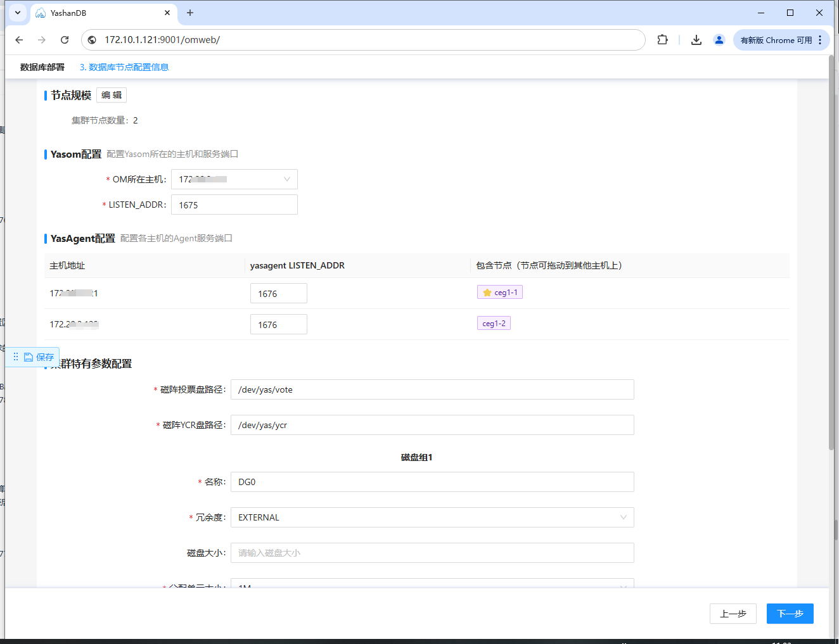The height and width of the screenshot is (644, 839).
Task: Go back to previous page in Chrome
Action: click(19, 40)
